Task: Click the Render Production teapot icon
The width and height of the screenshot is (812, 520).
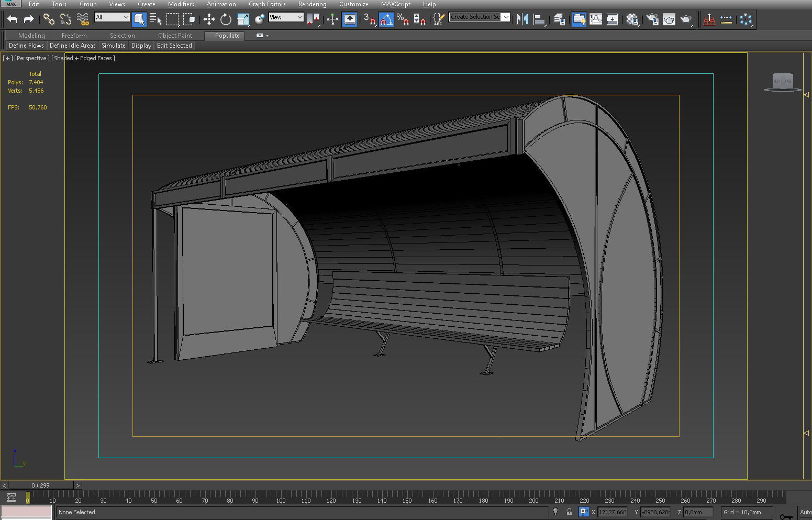Action: [x=686, y=19]
